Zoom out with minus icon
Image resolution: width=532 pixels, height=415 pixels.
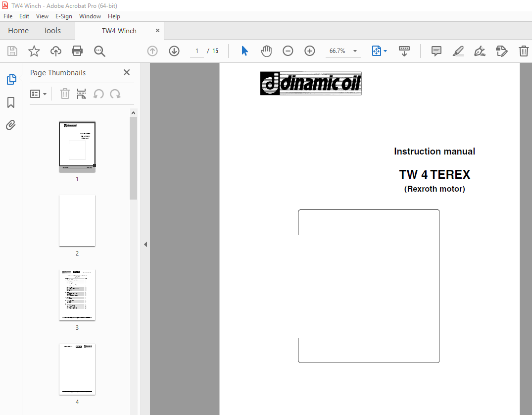point(288,51)
